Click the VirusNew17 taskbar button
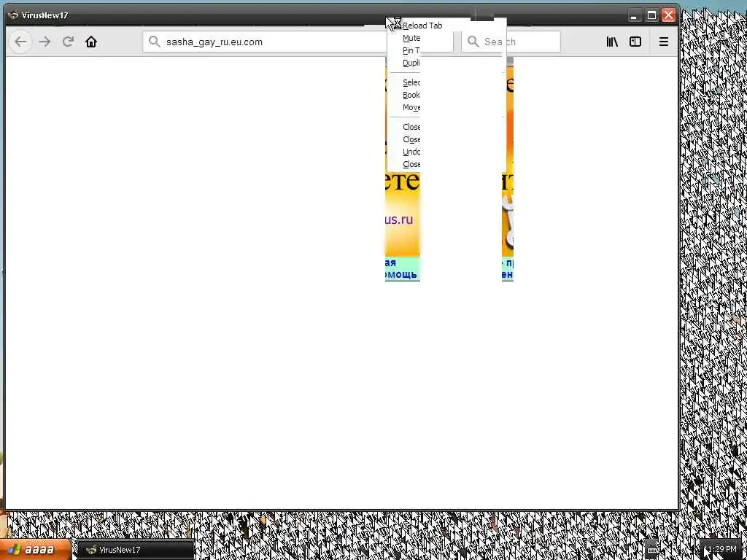 (x=136, y=550)
